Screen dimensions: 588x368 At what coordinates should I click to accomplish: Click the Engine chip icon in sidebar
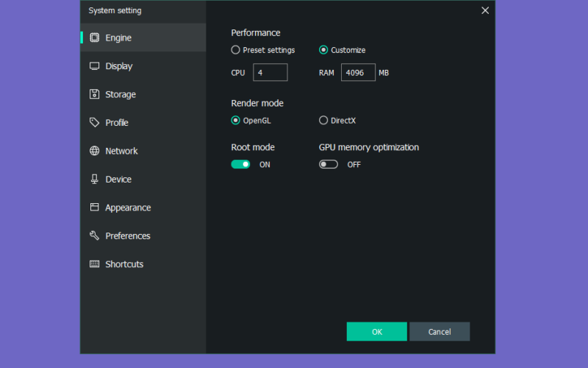tap(95, 38)
